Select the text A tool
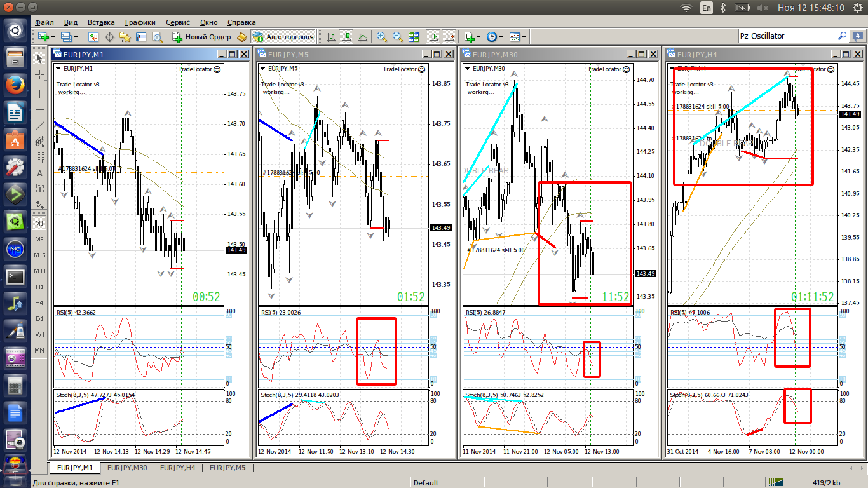 [x=39, y=173]
